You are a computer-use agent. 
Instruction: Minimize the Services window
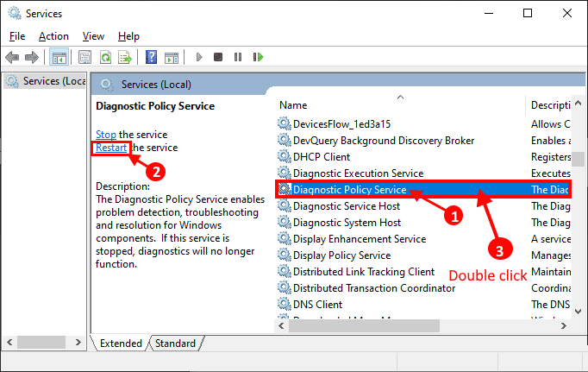pos(489,14)
